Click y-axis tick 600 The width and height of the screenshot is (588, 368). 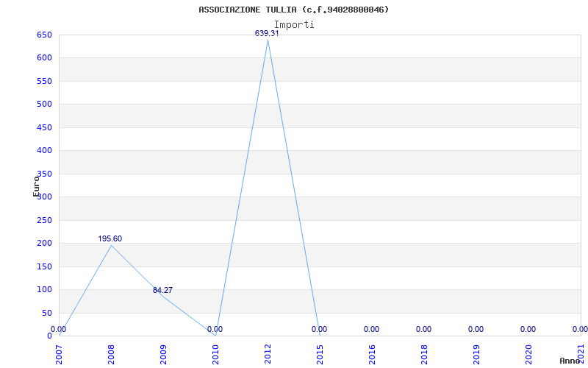tap(44, 58)
